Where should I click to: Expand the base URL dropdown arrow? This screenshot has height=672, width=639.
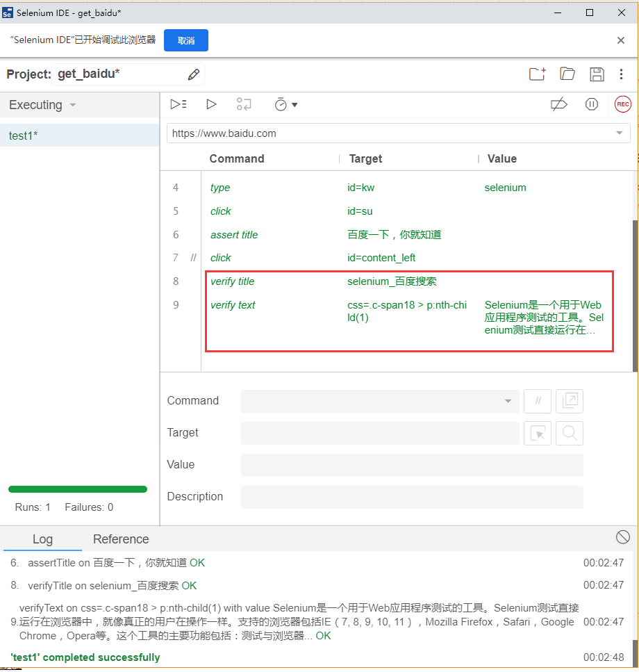[x=620, y=133]
